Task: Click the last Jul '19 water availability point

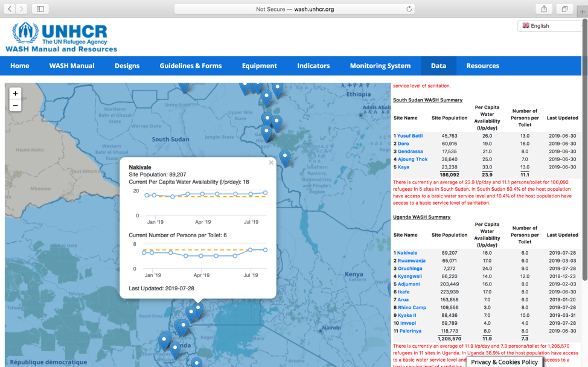Action: click(x=266, y=193)
